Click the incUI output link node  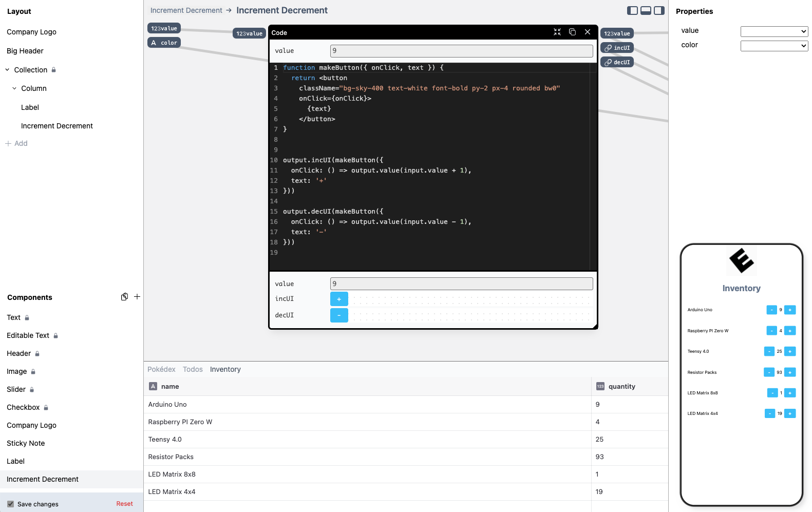(x=617, y=48)
